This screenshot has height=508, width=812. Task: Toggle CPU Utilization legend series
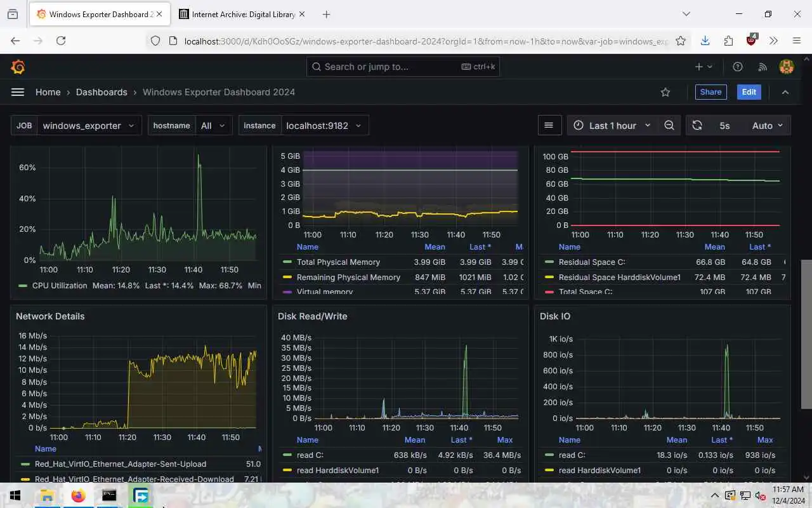click(x=60, y=286)
